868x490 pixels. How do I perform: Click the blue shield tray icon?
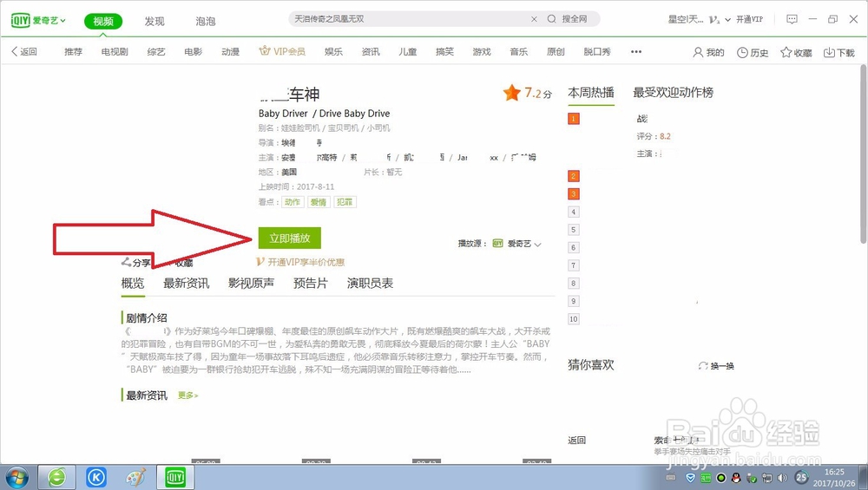click(690, 478)
